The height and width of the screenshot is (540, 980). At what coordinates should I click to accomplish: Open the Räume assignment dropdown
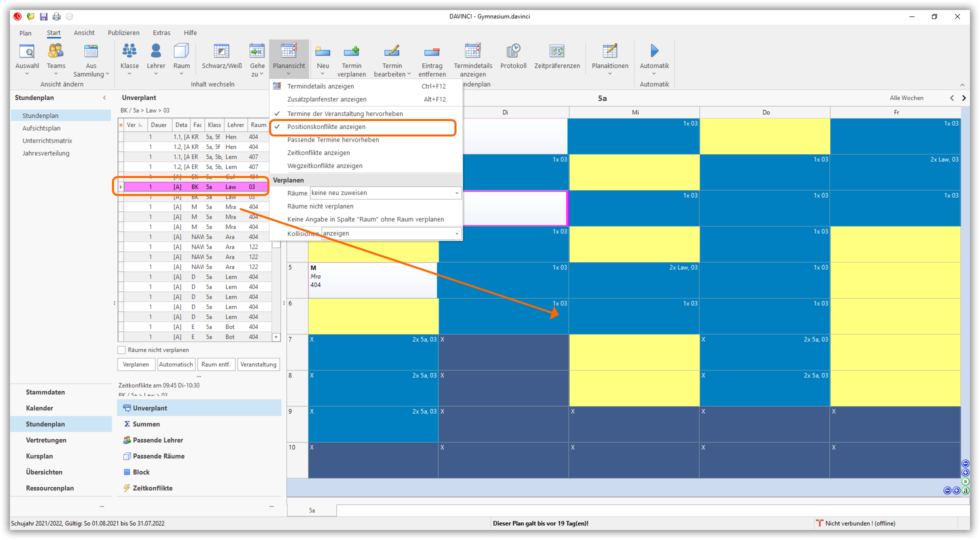coord(456,193)
